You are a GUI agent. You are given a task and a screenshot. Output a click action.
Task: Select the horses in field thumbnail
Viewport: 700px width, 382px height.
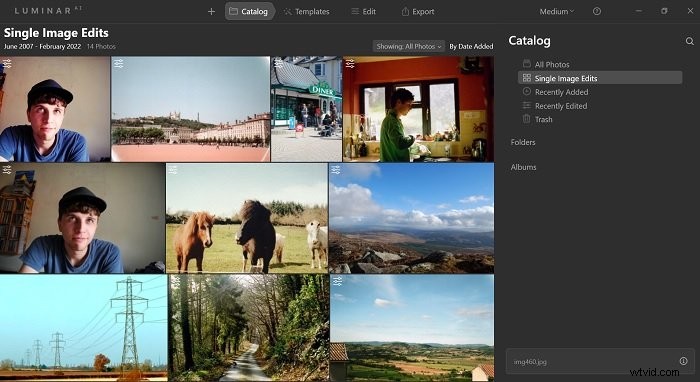tap(247, 218)
